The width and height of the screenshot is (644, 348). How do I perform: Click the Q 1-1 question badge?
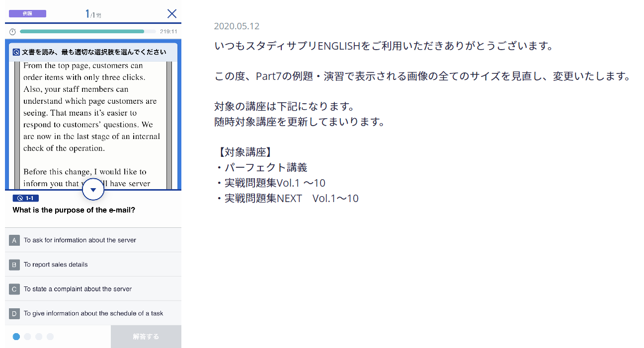click(x=25, y=198)
